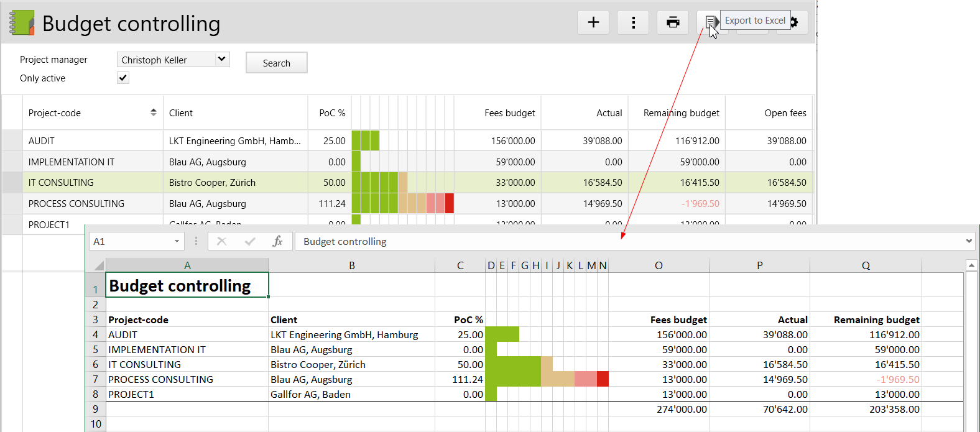Select the IT CONSULTING project row
This screenshot has width=980, height=432.
coord(61,183)
